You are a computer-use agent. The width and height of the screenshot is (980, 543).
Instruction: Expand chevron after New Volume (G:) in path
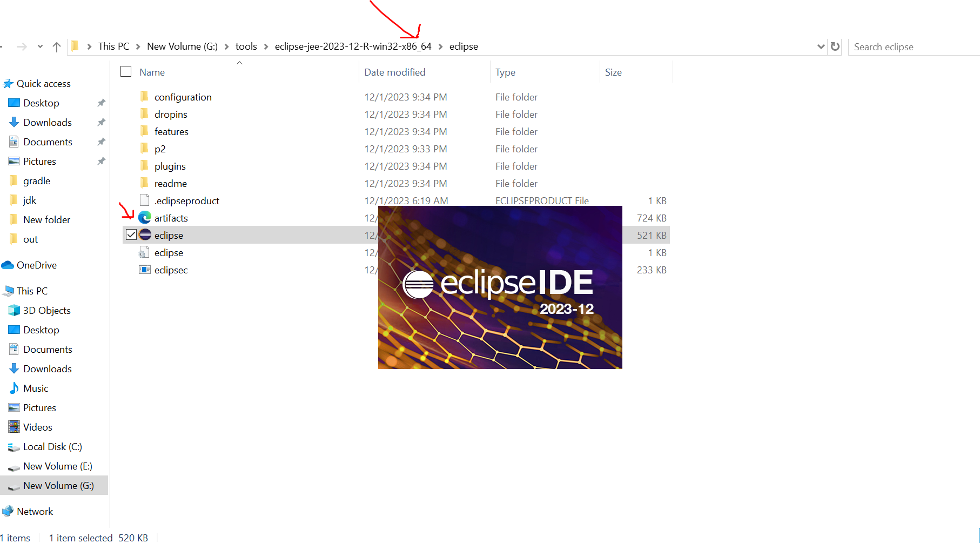pos(226,46)
